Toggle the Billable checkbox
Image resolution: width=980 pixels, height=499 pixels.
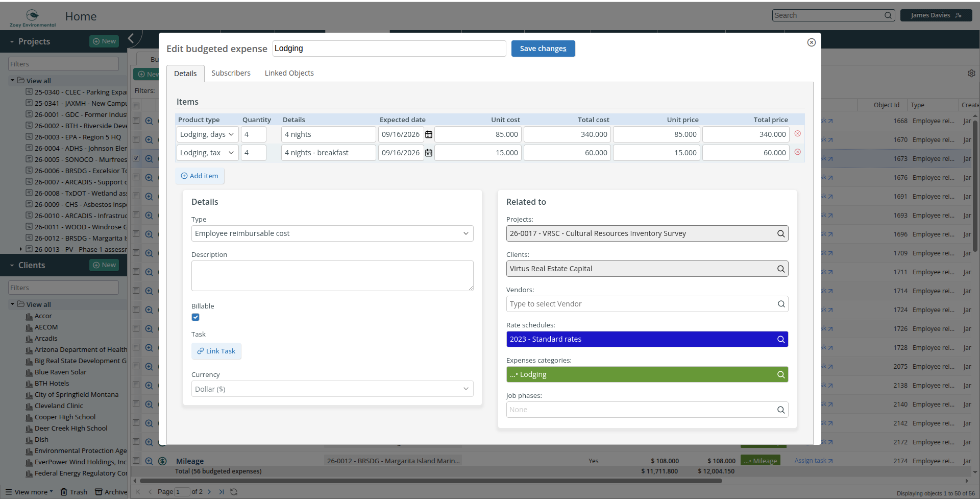[x=195, y=317]
